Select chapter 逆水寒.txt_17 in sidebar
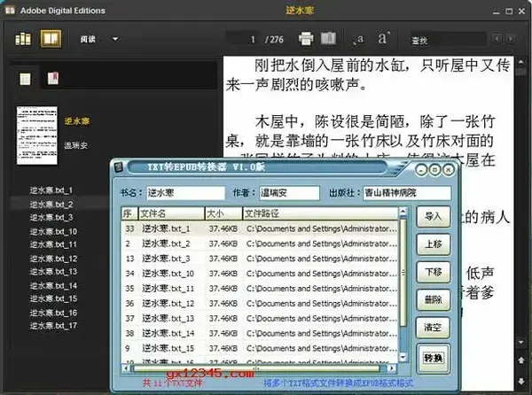Viewport: 532px width, 395px height. (53, 326)
